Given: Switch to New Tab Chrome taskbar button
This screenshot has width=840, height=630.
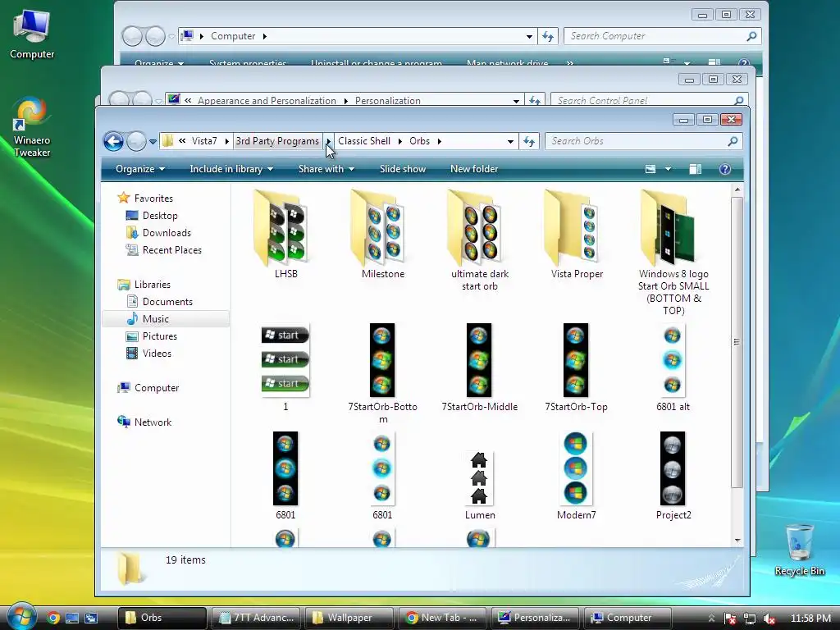Looking at the screenshot, I should pos(442,618).
